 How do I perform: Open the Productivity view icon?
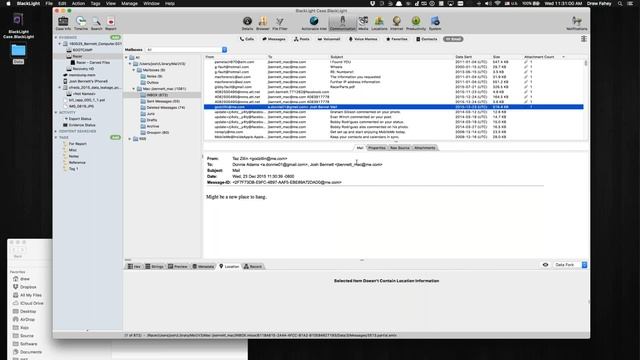click(416, 23)
